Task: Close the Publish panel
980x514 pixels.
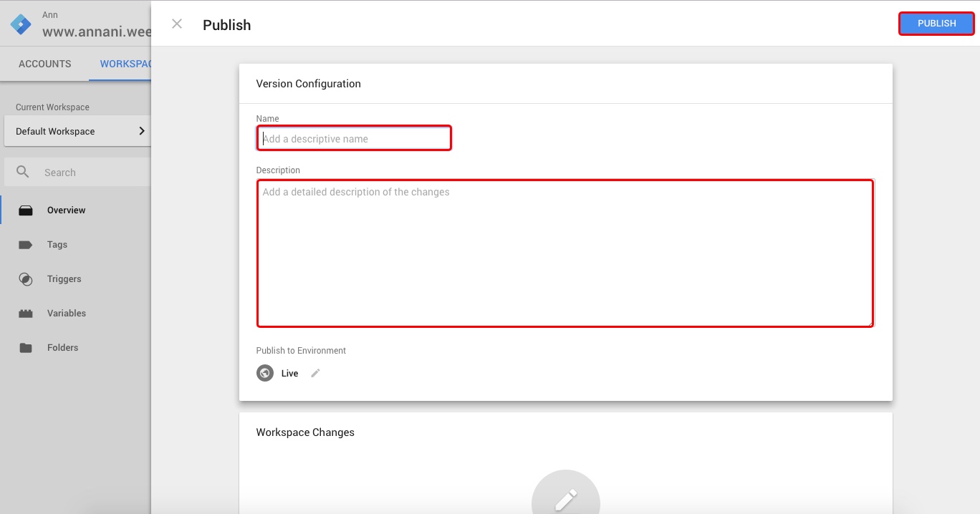Action: [177, 24]
